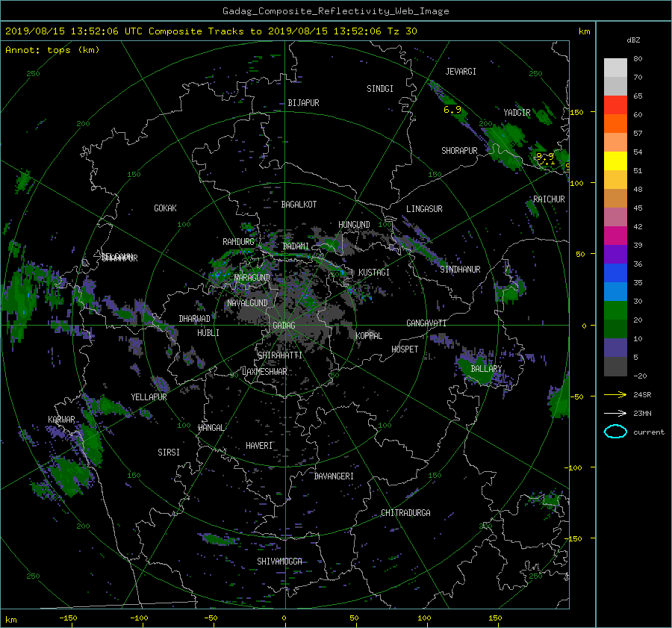Select the YELLAPUR city label
The height and width of the screenshot is (628, 672).
(x=149, y=397)
